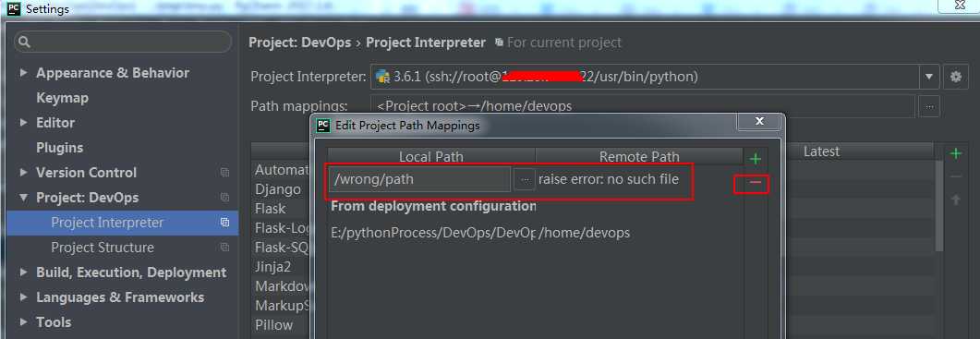Click project-level icon beside Project Interpreter
The image size is (980, 339).
point(225,223)
